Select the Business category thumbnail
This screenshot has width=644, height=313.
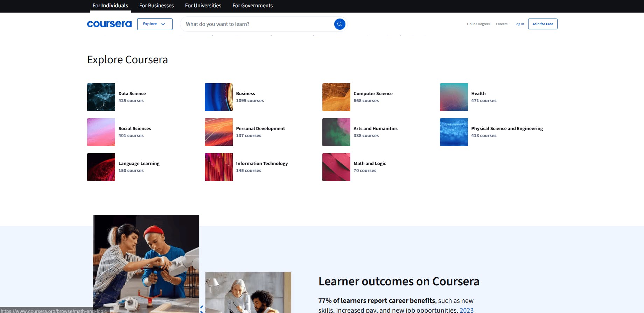tap(219, 97)
